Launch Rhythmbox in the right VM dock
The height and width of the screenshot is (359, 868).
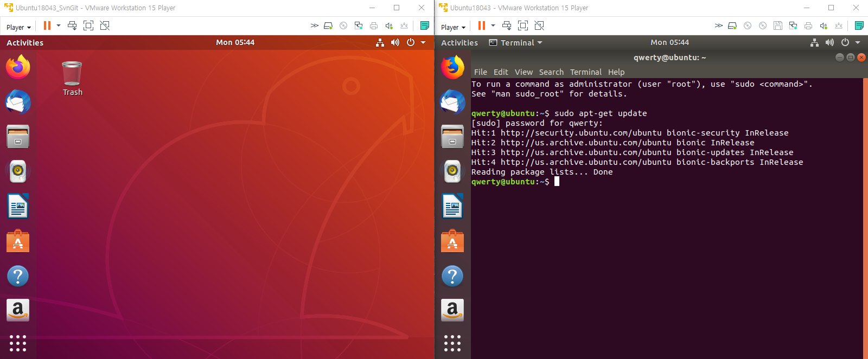tap(453, 171)
